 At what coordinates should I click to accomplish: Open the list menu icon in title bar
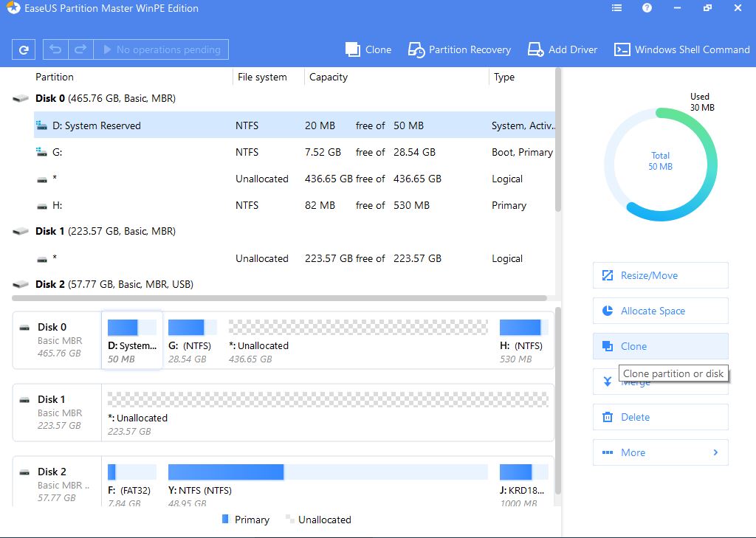(x=617, y=8)
